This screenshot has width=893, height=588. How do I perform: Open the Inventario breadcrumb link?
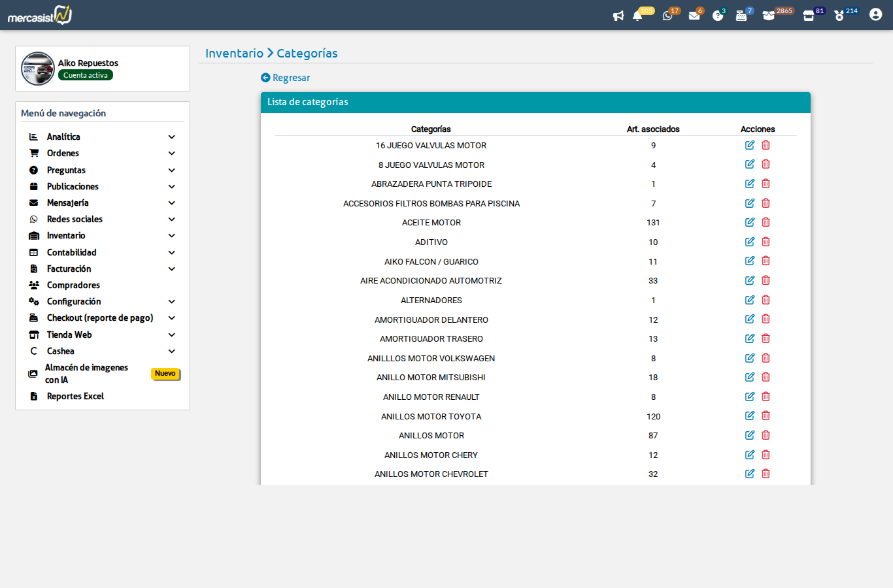235,53
